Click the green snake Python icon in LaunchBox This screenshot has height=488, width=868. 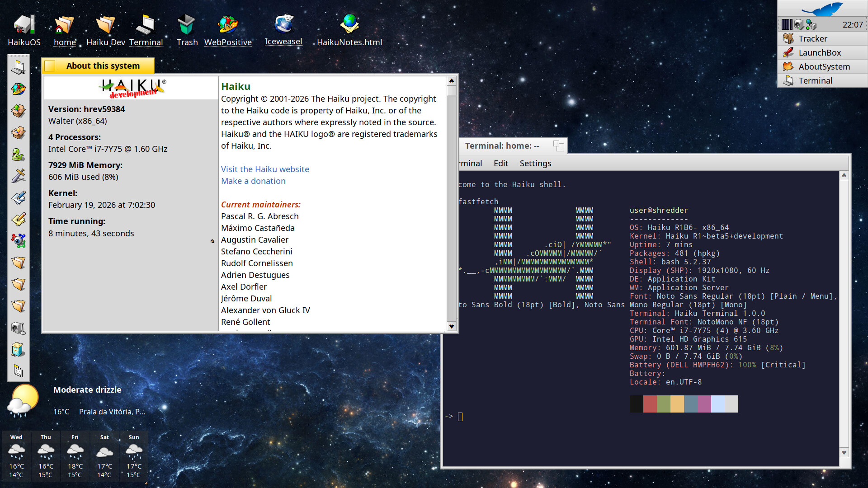(x=19, y=155)
